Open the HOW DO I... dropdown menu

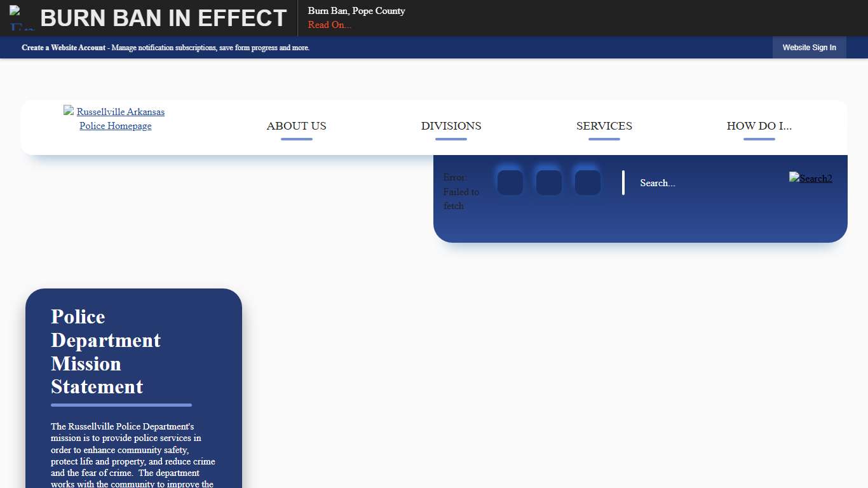(x=759, y=126)
